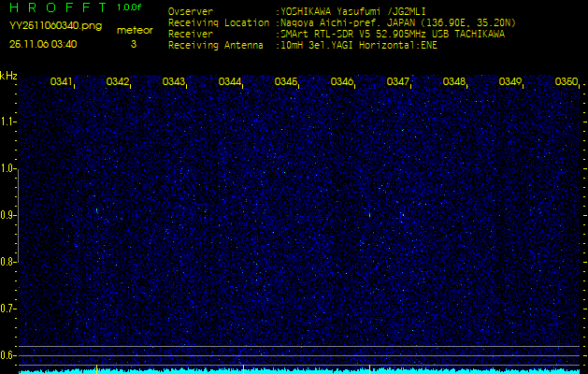Click the Receiving Antenna header text
588x374 pixels.
pos(218,44)
